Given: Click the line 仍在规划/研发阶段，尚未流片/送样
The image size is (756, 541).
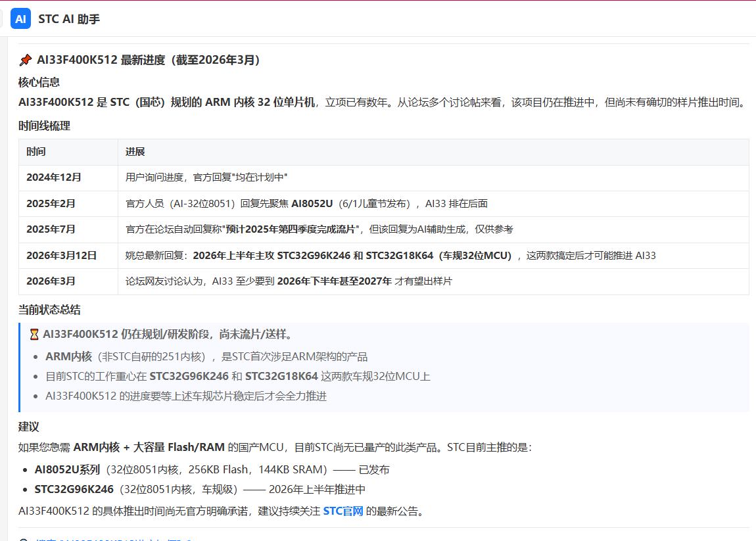Looking at the screenshot, I should [167, 334].
